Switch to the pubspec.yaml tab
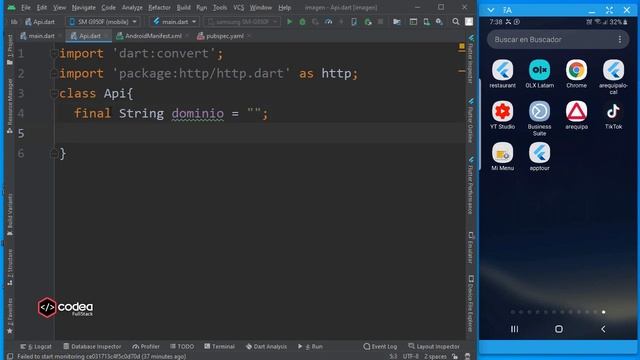This screenshot has width=640, height=360. (x=224, y=36)
